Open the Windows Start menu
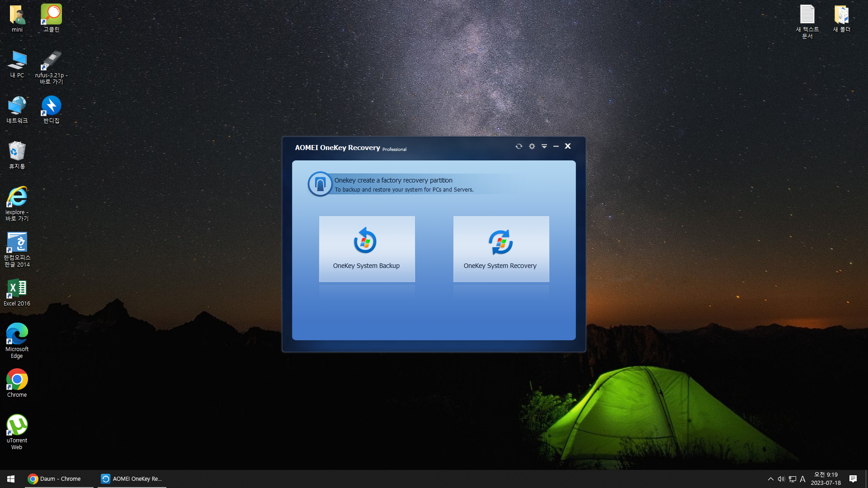 click(x=11, y=479)
